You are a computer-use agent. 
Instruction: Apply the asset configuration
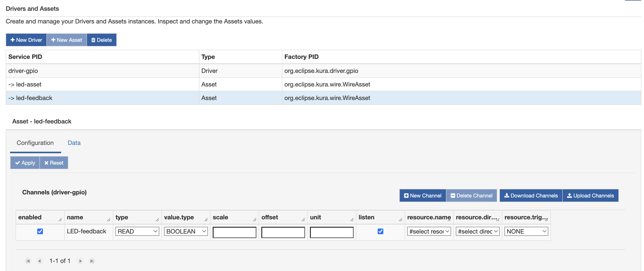point(25,163)
